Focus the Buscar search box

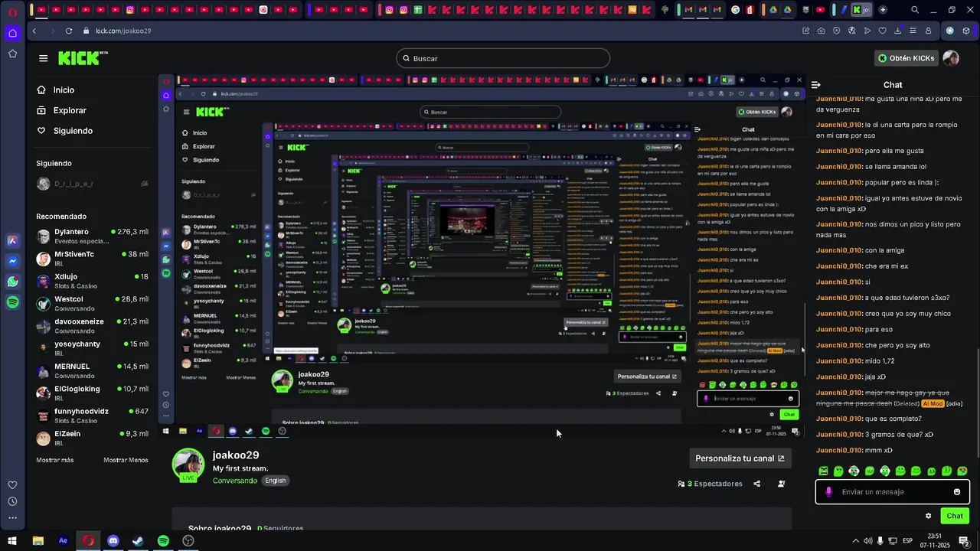[503, 58]
